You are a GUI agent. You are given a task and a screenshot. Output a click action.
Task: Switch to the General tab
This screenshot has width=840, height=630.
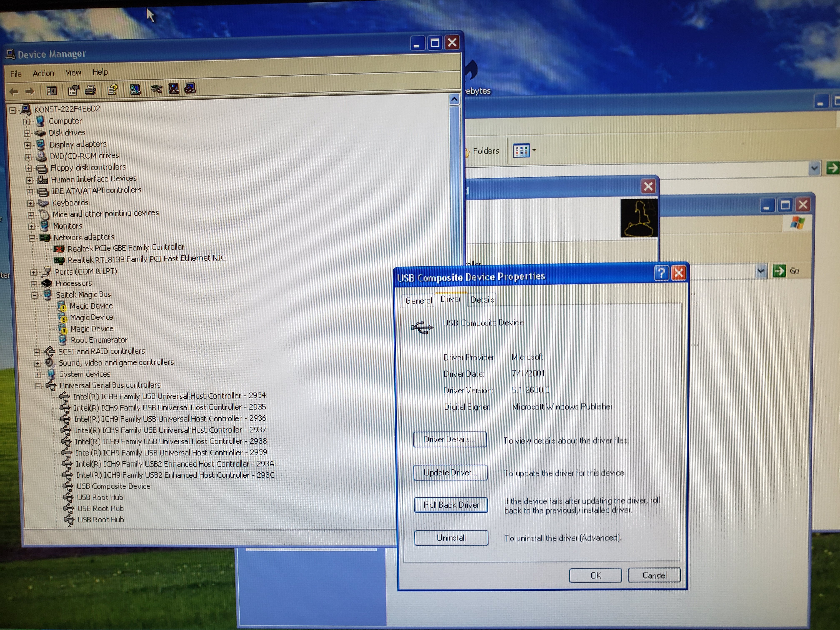coord(418,301)
